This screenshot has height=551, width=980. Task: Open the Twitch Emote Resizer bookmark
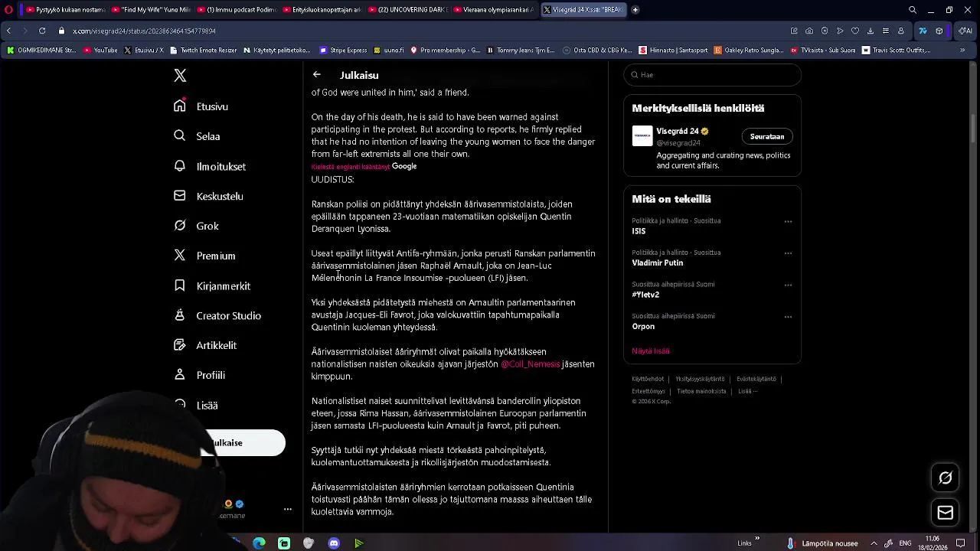[x=203, y=50]
